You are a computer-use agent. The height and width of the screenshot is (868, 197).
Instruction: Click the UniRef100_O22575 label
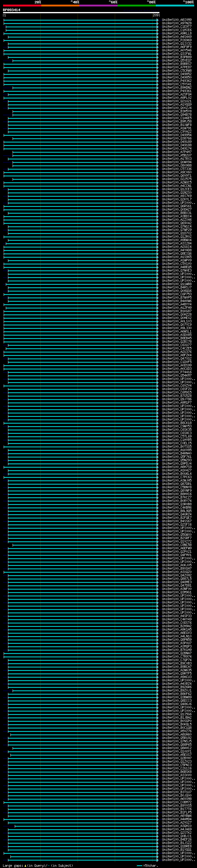point(177,179)
